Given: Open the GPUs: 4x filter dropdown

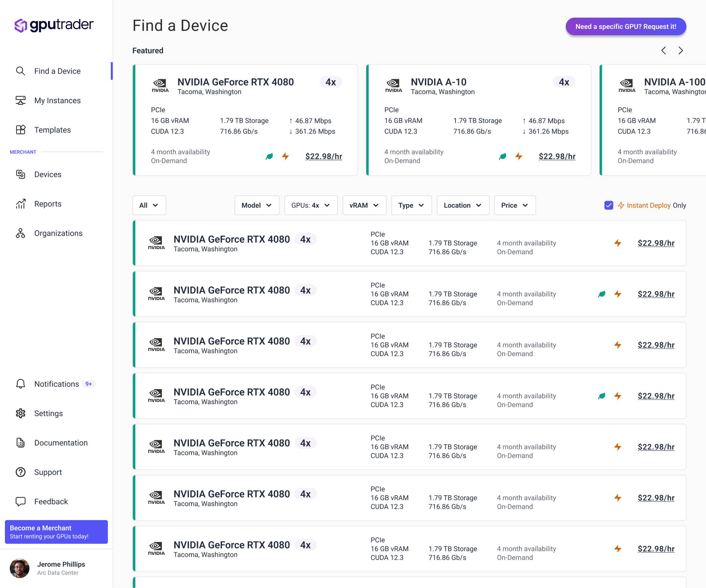Looking at the screenshot, I should (x=311, y=205).
